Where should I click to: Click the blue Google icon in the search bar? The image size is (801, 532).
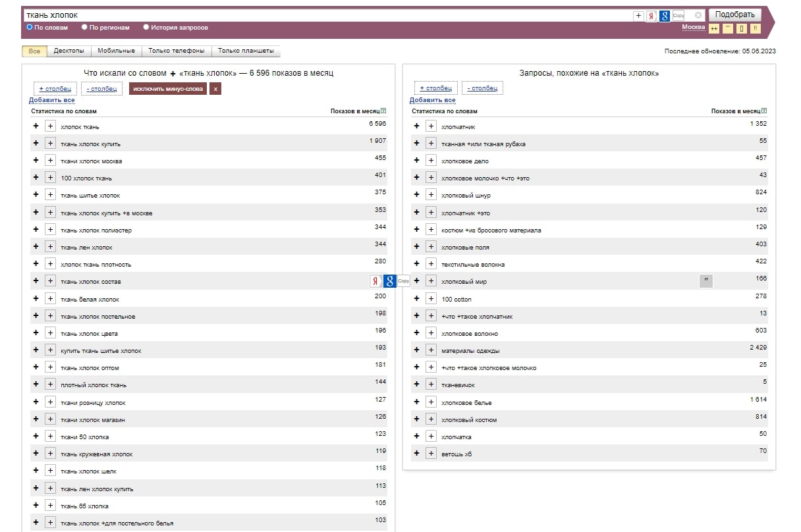[x=665, y=16]
